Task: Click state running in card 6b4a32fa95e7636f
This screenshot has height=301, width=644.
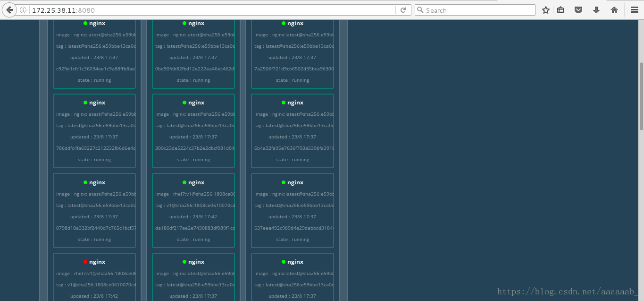Action: click(x=293, y=160)
